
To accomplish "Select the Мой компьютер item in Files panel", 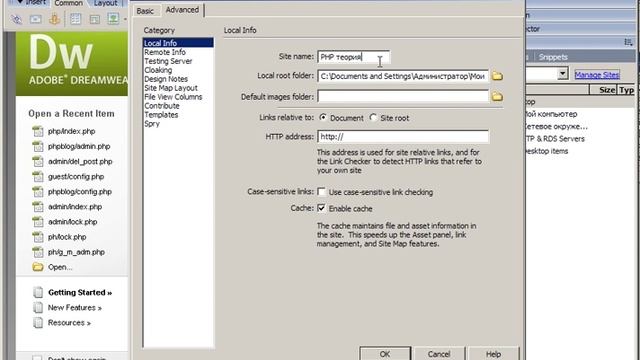I will coord(551,114).
